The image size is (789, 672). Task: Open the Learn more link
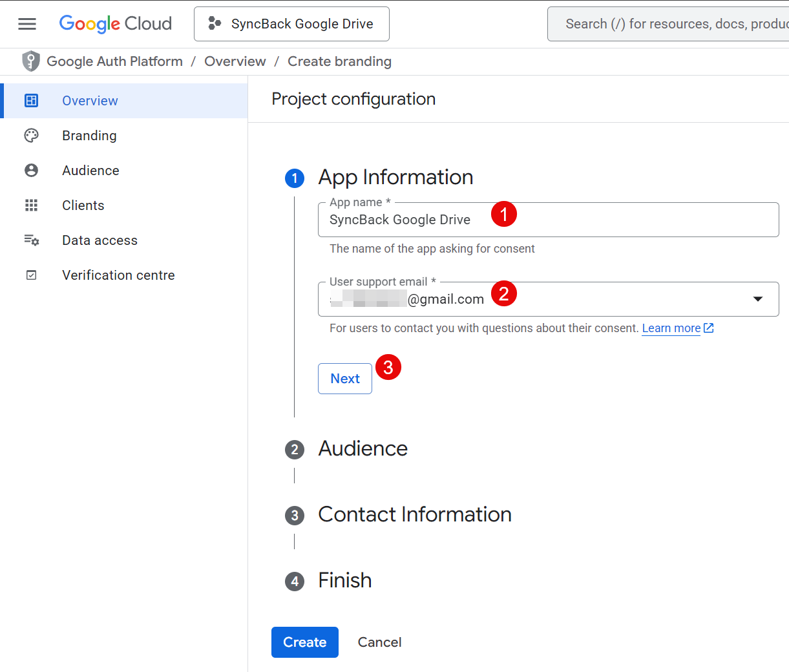click(671, 328)
